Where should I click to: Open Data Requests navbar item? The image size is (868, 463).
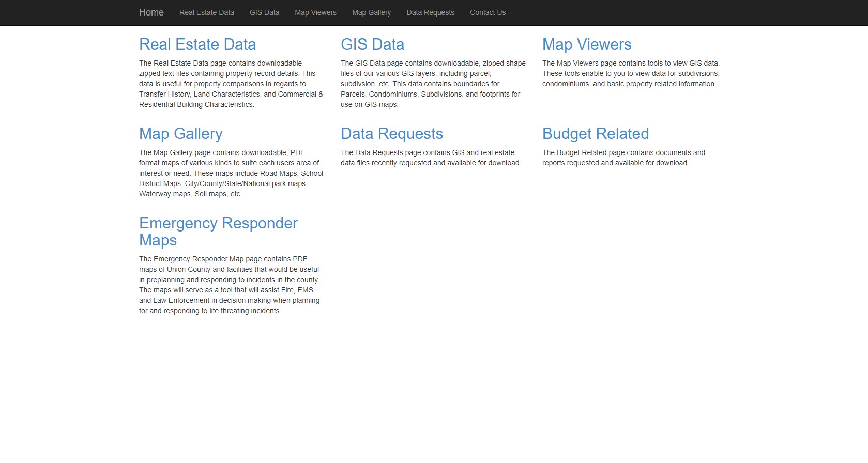pos(431,12)
